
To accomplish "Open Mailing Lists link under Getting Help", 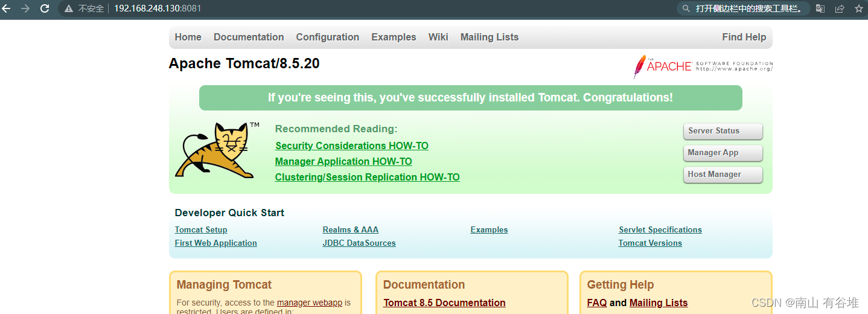I will (x=659, y=303).
